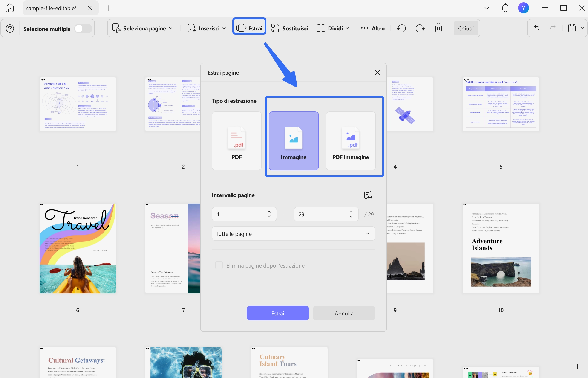The image size is (588, 378).
Task: Undo the last action
Action: coord(536,28)
